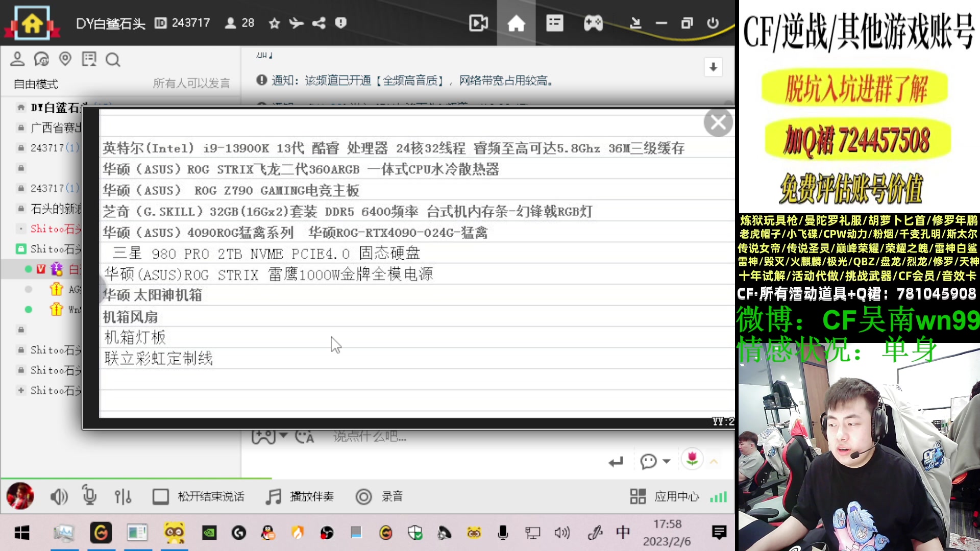
Task: Click the system volume tray icon
Action: [x=561, y=533]
